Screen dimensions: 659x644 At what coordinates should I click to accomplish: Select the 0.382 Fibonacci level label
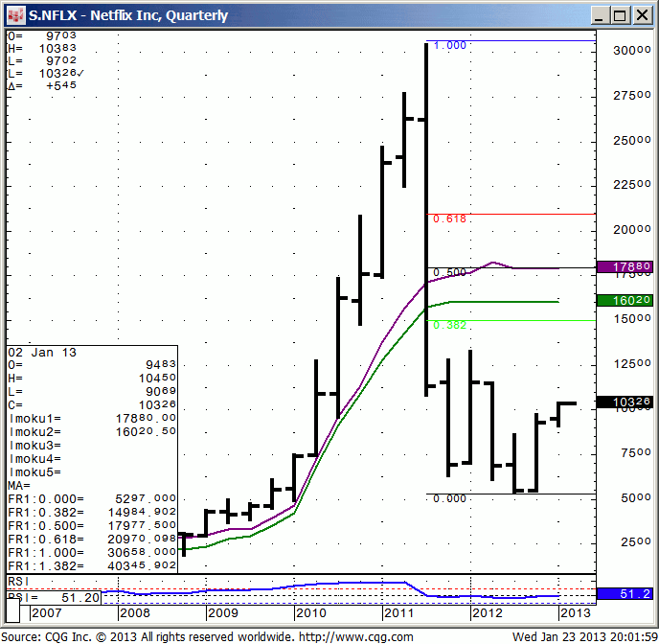449,325
